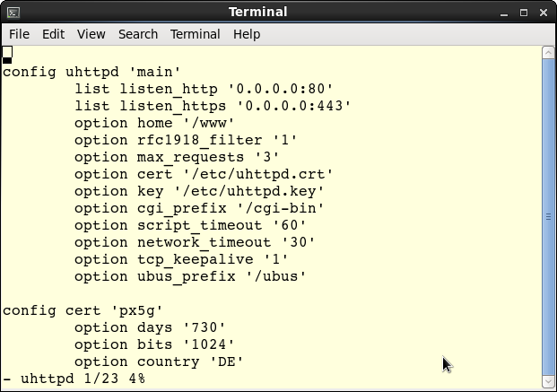
Task: Click on the line 'config uhttpd main'
Action: point(91,72)
